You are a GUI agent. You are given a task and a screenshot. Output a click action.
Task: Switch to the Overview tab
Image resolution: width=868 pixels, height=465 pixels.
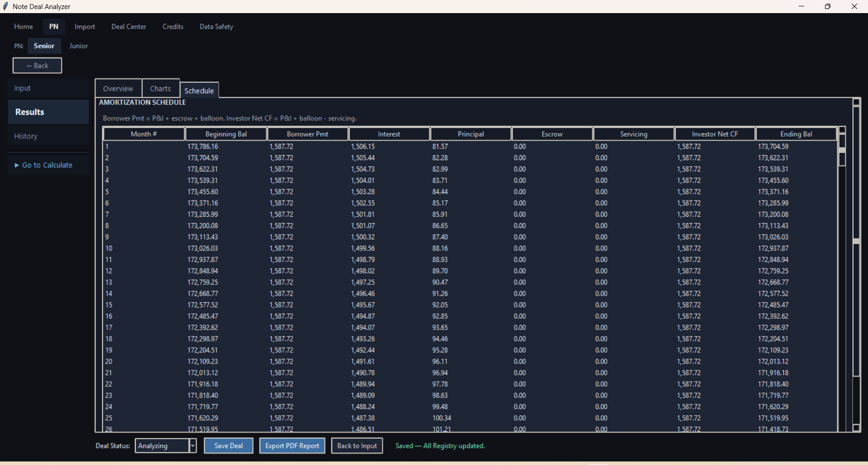pos(118,89)
